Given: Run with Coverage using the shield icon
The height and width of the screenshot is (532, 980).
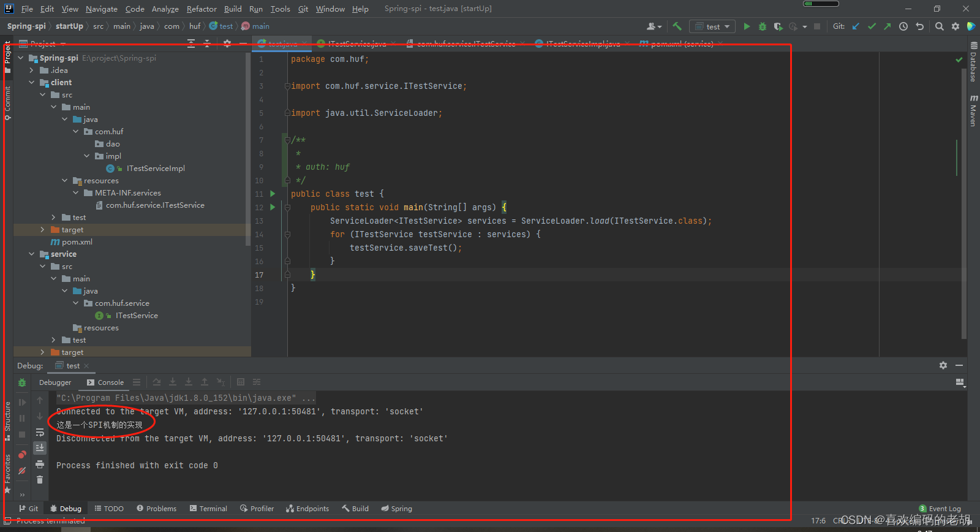Looking at the screenshot, I should point(778,26).
